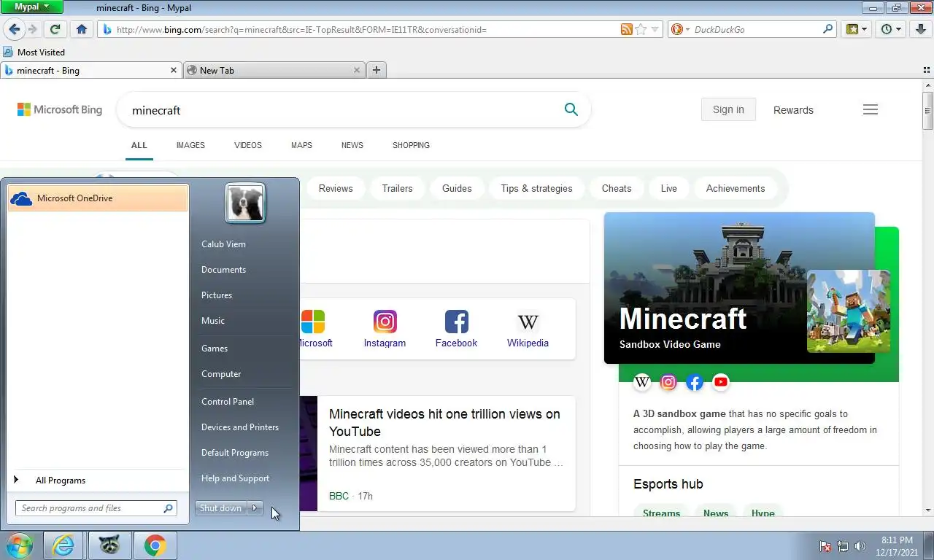Screen dimensions: 934x560
Task: Open Help and Support
Action: tap(235, 478)
